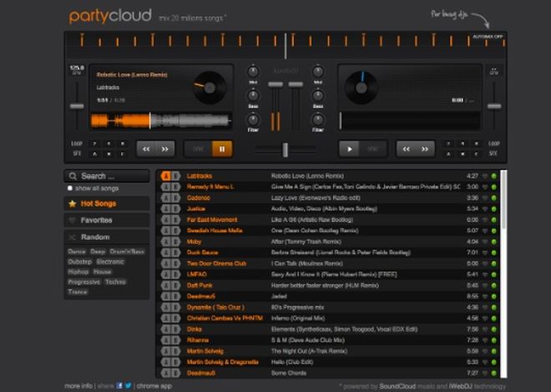
Task: Open the chrome app link
Action: (154, 385)
